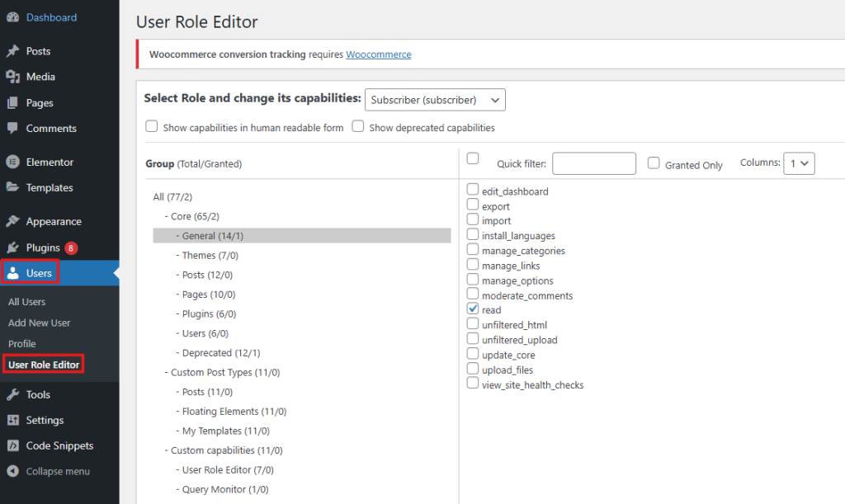
Task: Click the Elementor logo icon
Action: point(12,163)
